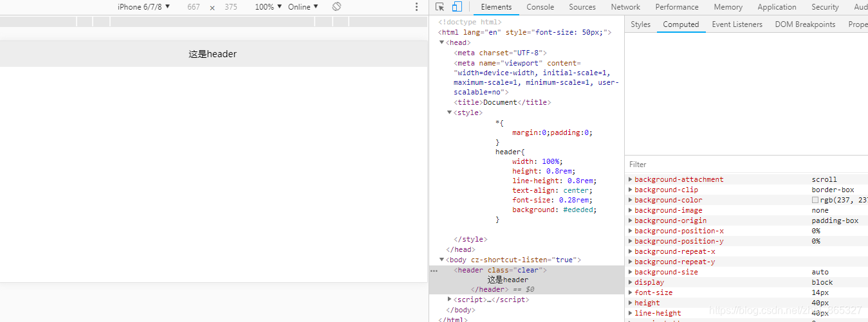Switch to the Styles sidebar tab
The height and width of the screenshot is (322, 868).
click(640, 24)
